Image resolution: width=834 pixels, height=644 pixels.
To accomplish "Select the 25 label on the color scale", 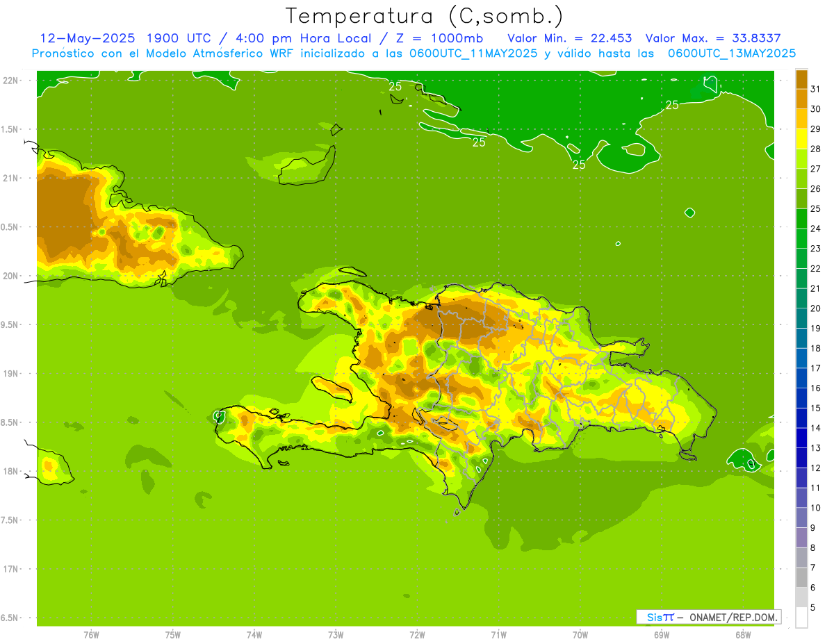I will pos(816,208).
